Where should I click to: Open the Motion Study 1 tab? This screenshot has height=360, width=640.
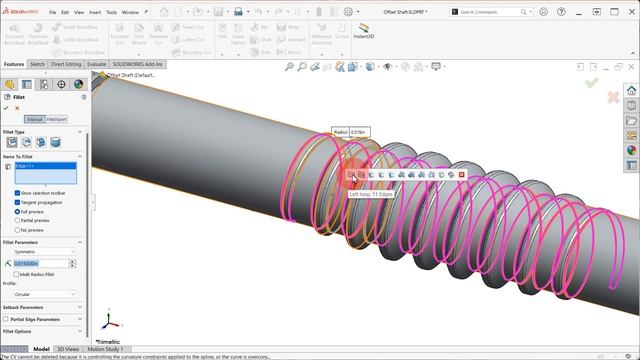[x=105, y=349]
